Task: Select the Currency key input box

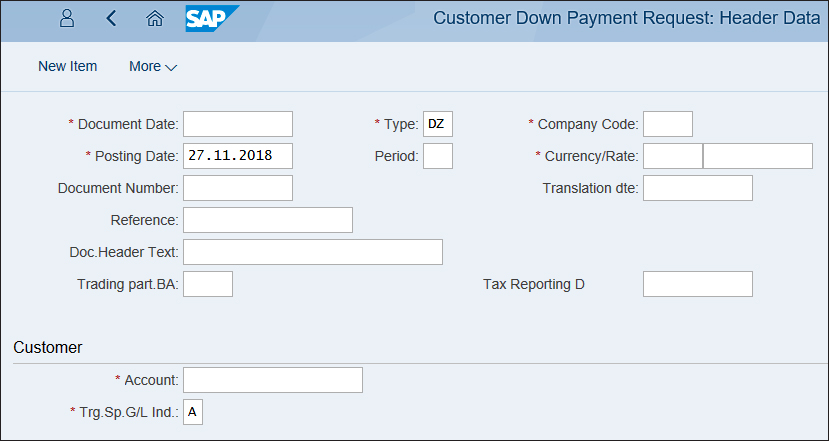Action: (x=673, y=156)
